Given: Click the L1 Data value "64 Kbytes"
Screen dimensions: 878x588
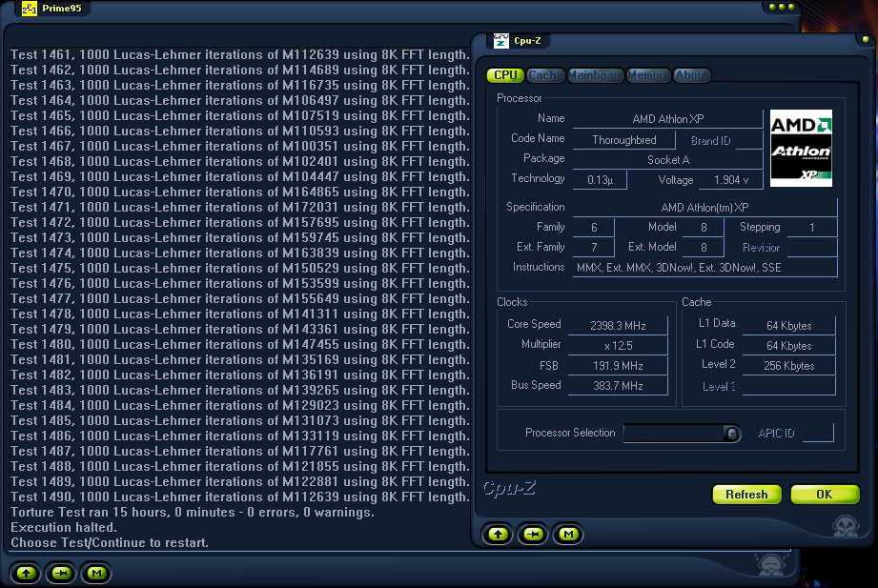Looking at the screenshot, I should tap(788, 326).
